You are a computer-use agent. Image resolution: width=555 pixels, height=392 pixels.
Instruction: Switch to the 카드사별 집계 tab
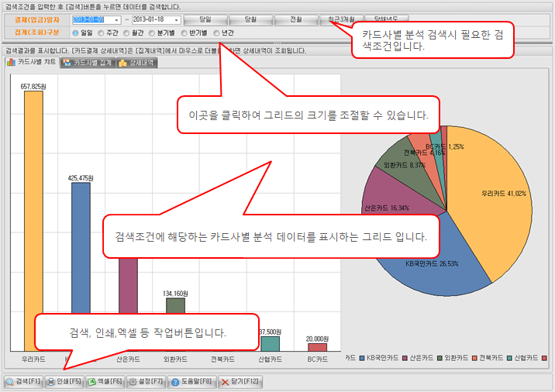coord(88,63)
